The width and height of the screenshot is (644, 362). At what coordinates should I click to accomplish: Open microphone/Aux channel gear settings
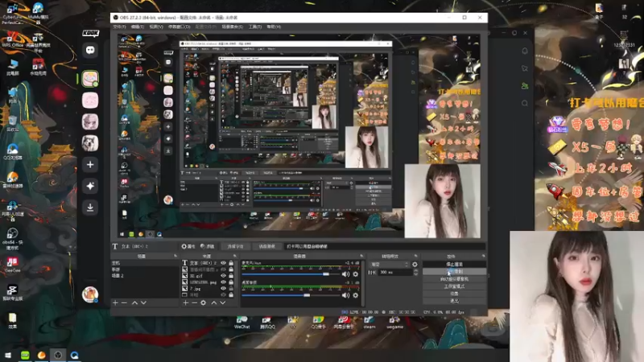point(356,274)
